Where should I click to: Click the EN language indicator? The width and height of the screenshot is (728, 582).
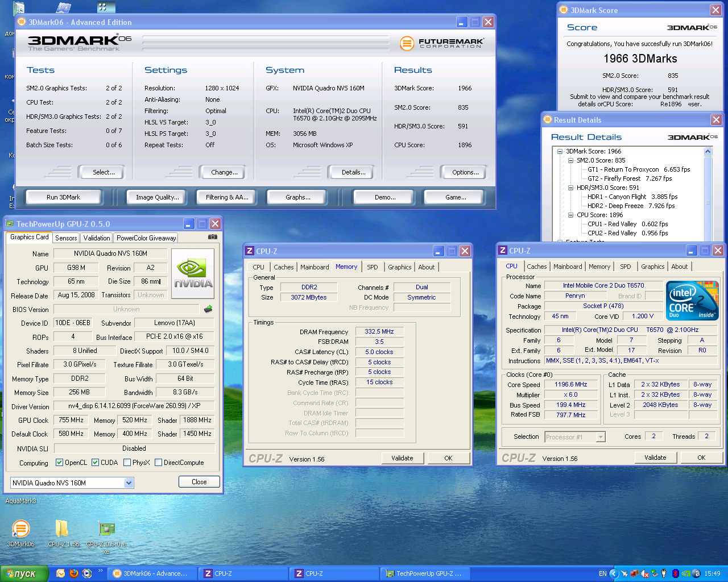(602, 573)
